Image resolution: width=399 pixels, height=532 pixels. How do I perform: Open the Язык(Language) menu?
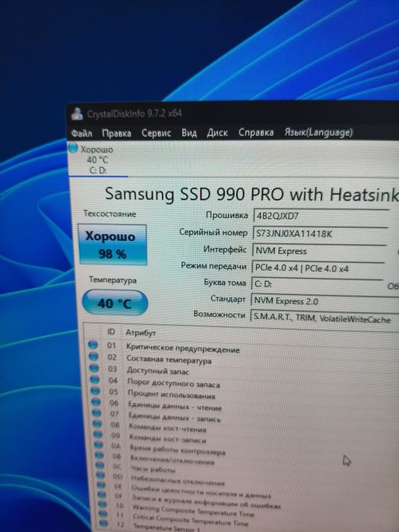tap(318, 132)
